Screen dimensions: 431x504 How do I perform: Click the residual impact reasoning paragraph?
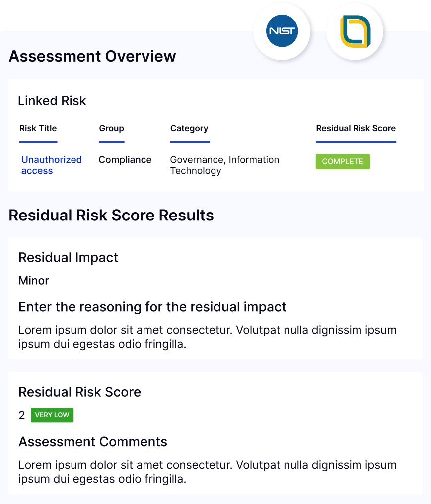click(x=207, y=337)
